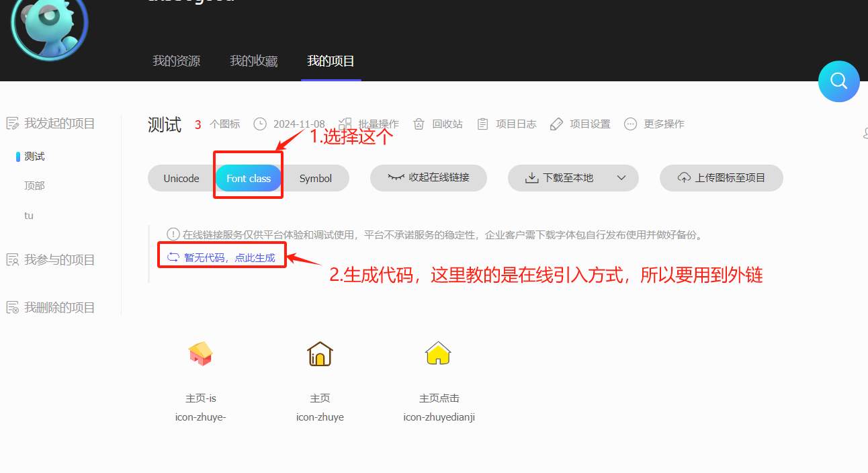Open 项目日志 project log
The width and height of the screenshot is (868, 473).
point(507,124)
